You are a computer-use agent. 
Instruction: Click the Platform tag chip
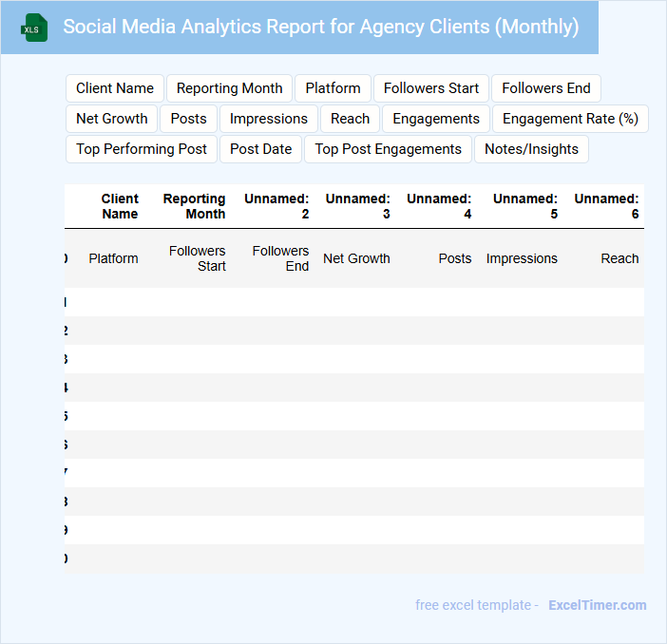tap(333, 88)
